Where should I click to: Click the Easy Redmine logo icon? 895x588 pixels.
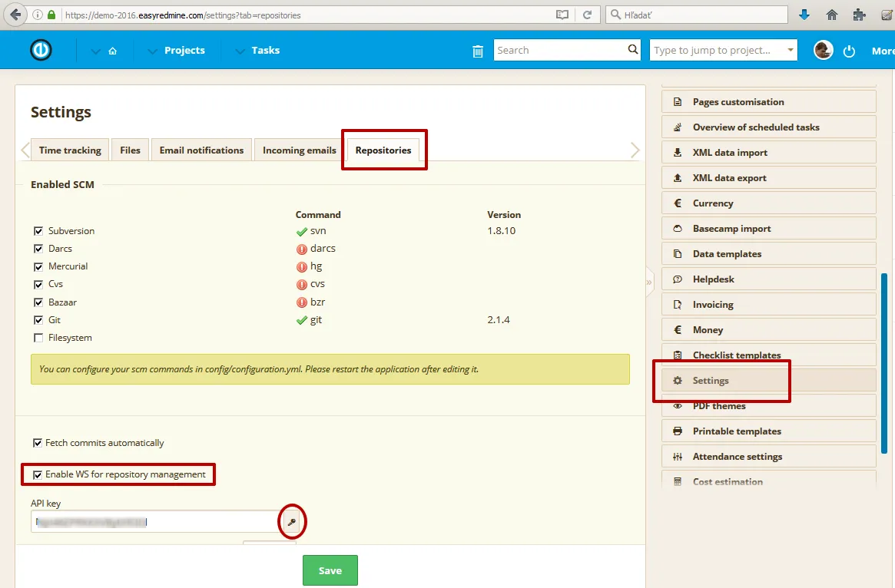(x=41, y=50)
